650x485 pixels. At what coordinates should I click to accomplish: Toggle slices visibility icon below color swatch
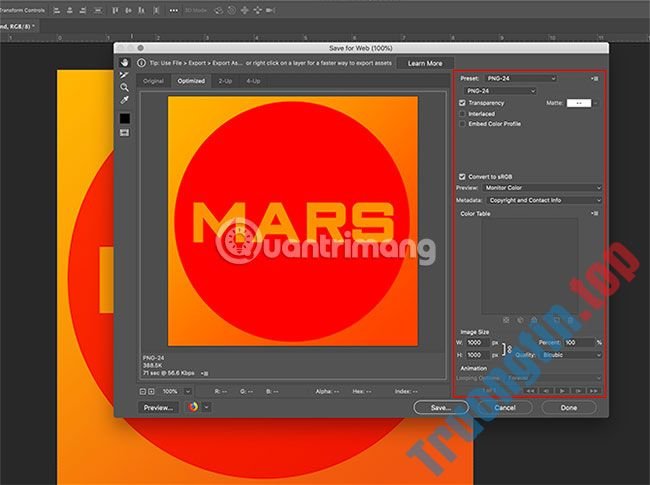tap(124, 133)
